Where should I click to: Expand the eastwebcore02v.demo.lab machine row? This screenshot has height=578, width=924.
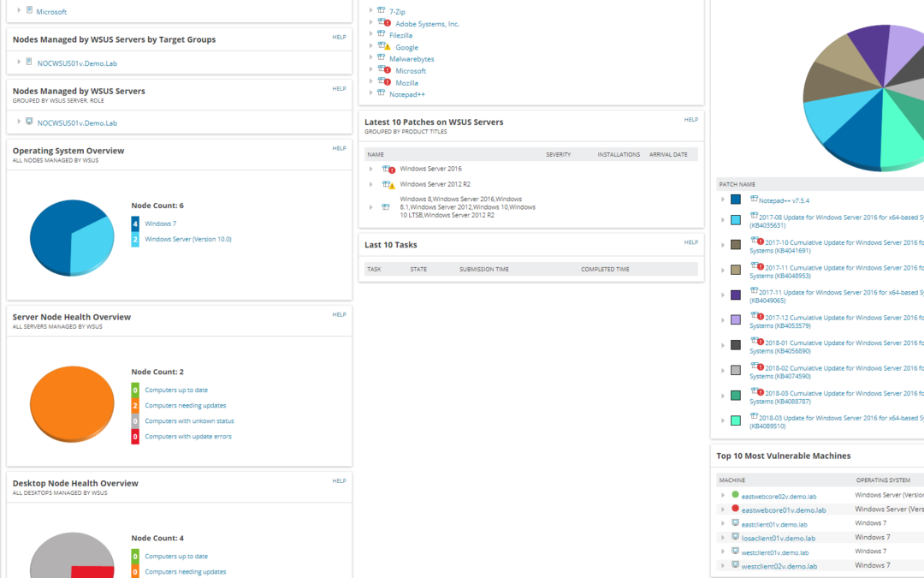coord(722,496)
